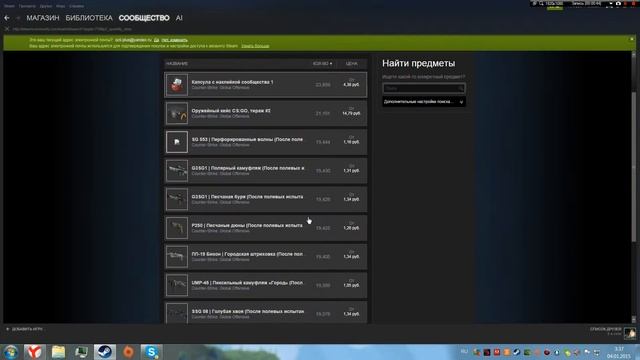Open Skype from the taskbar
Image resolution: width=640 pixels, height=360 pixels.
coord(151,352)
